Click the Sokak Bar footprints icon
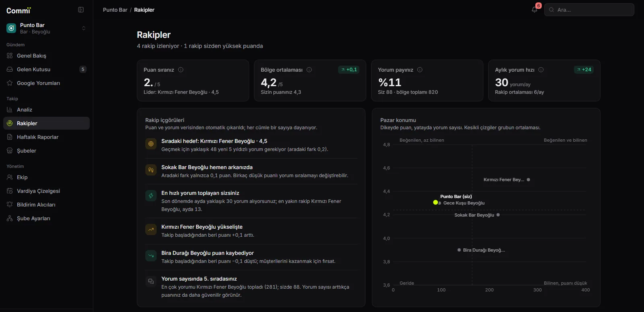The width and height of the screenshot is (644, 312). point(151,170)
